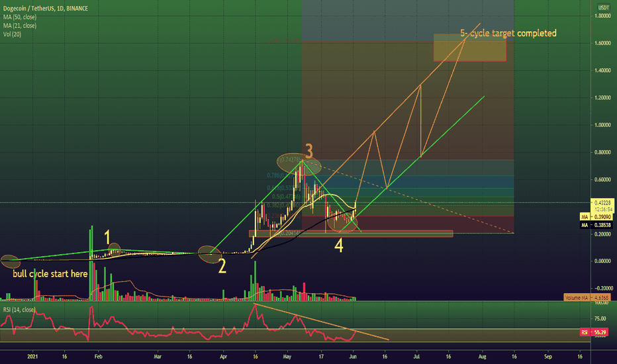Click the 1.60000 price scale label
The width and height of the screenshot is (617, 364).
tap(603, 43)
